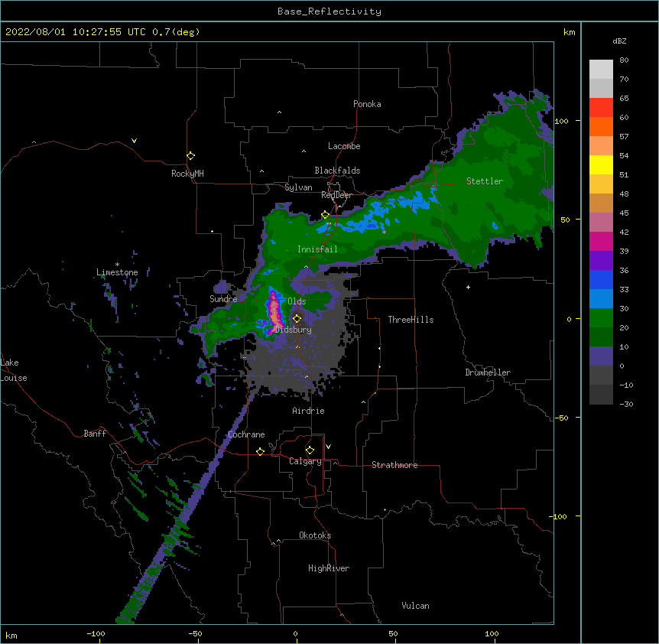This screenshot has height=644, width=659.
Task: Click the Stettler label
Action: coord(485,181)
